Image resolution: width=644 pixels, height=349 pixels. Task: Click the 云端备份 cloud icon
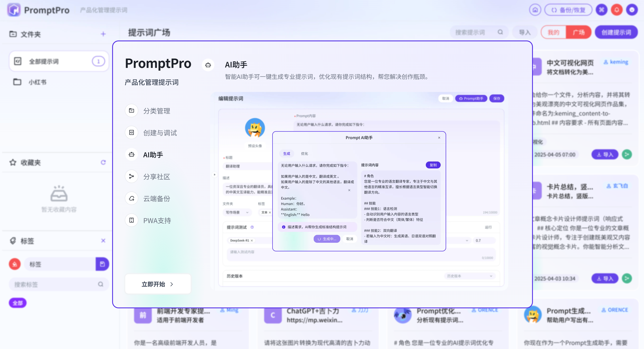[x=132, y=198]
